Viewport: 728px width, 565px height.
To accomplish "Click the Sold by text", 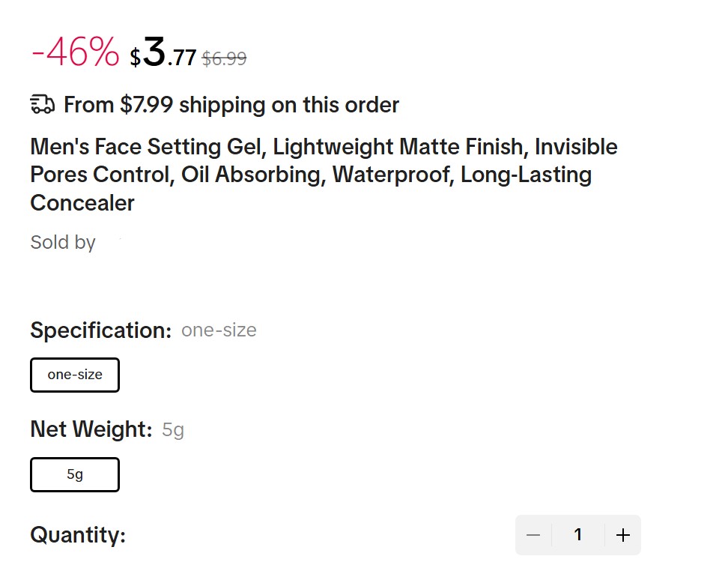I will [x=63, y=243].
